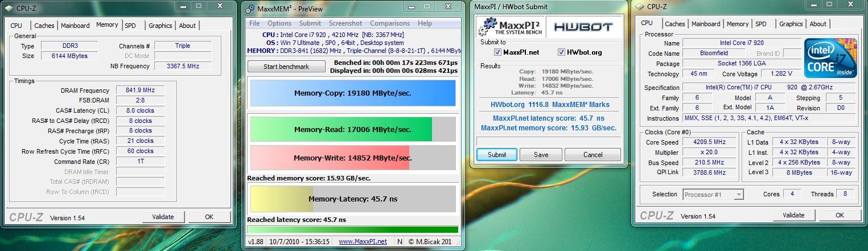Viewport: 868px width, 251px height.
Task: Open the Options menu in MaxxMEM²
Action: click(279, 23)
